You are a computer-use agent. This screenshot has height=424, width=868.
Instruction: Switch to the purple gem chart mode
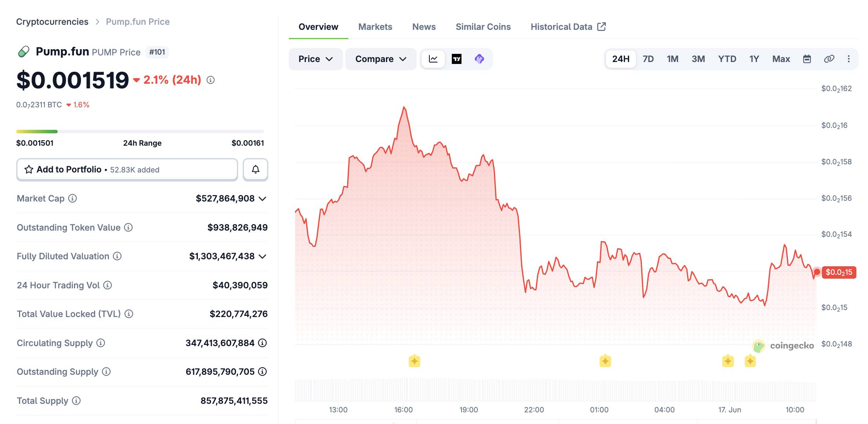coord(479,59)
